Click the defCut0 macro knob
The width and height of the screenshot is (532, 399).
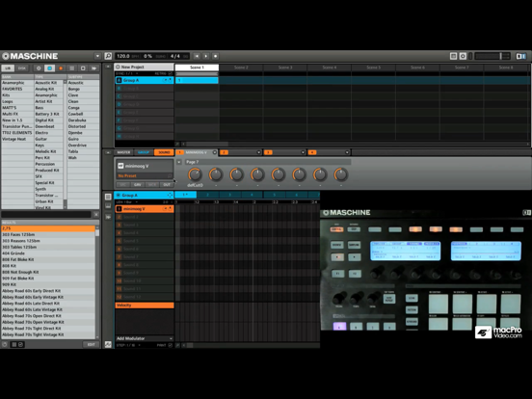195,174
